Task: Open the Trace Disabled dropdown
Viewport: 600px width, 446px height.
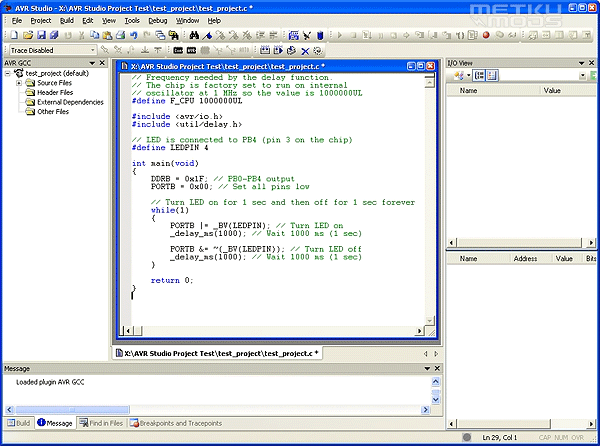Action: [x=92, y=50]
